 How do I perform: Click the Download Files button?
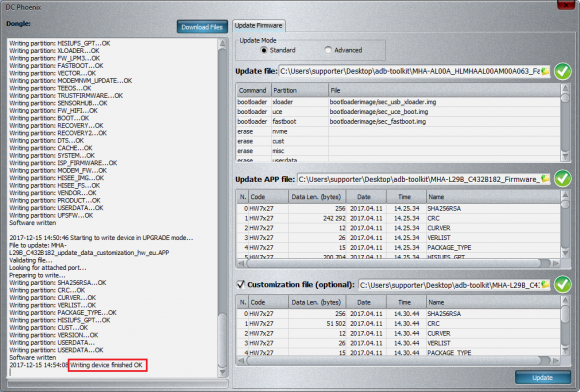pos(202,27)
